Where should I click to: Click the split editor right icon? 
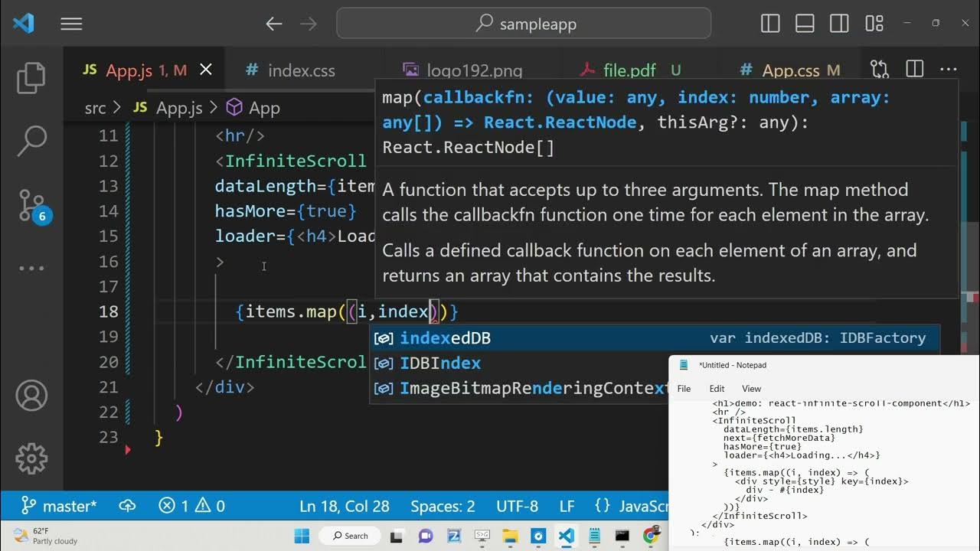(914, 70)
